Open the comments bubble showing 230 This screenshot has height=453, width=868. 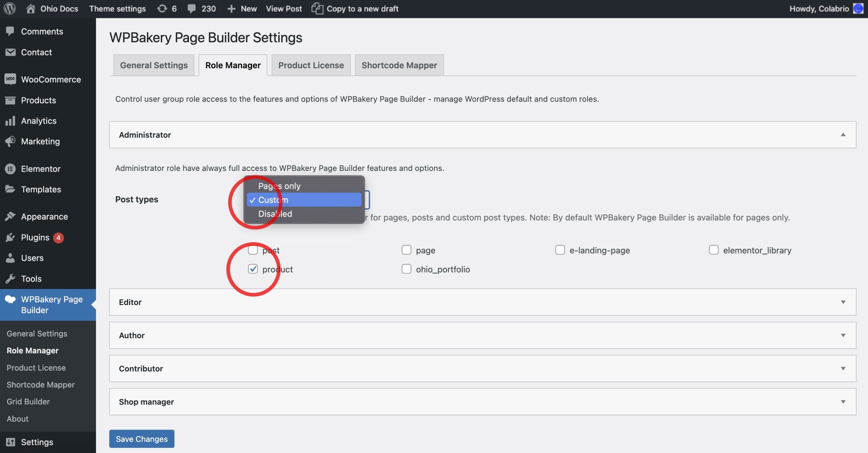[x=192, y=9]
